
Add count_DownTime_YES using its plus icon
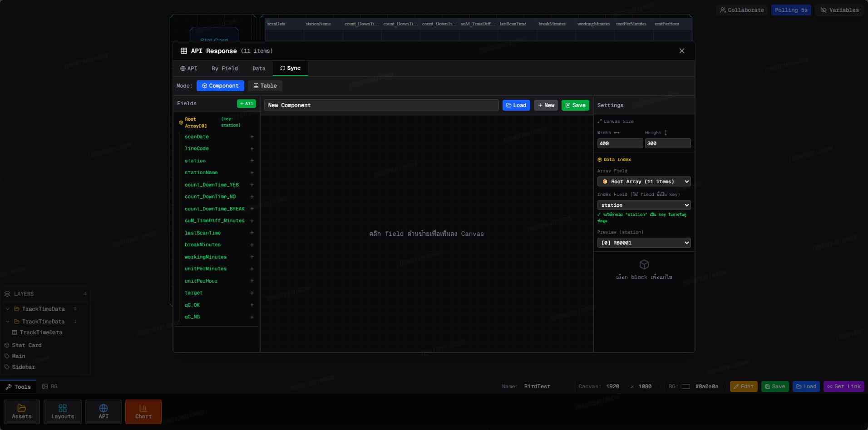(252, 185)
